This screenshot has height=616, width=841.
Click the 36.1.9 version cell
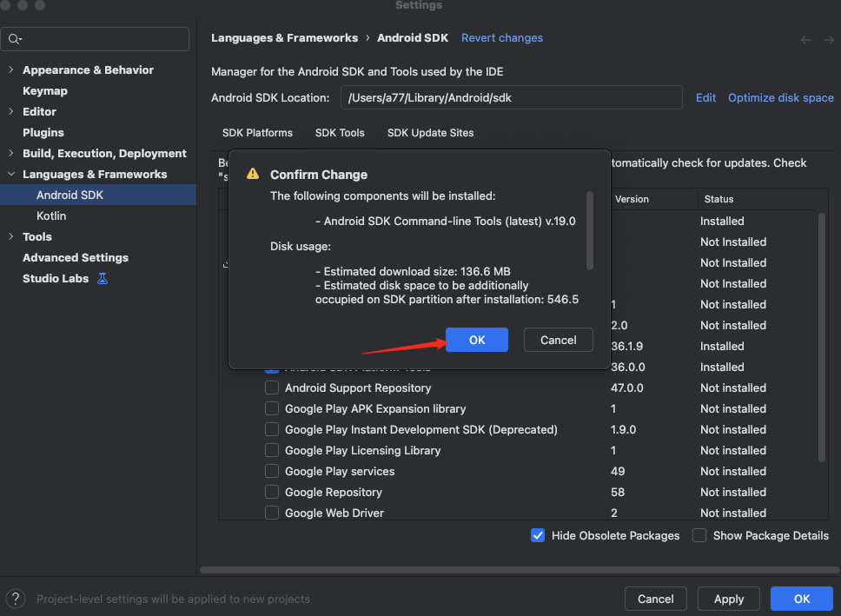(x=627, y=346)
